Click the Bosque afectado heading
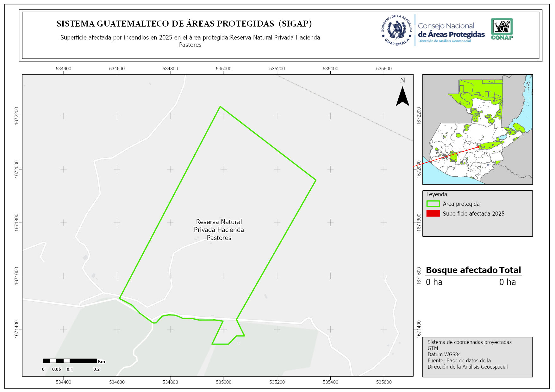 click(461, 270)
